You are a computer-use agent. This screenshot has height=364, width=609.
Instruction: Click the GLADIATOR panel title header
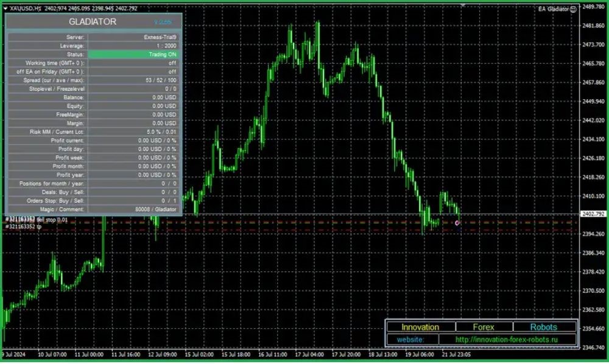click(x=93, y=22)
